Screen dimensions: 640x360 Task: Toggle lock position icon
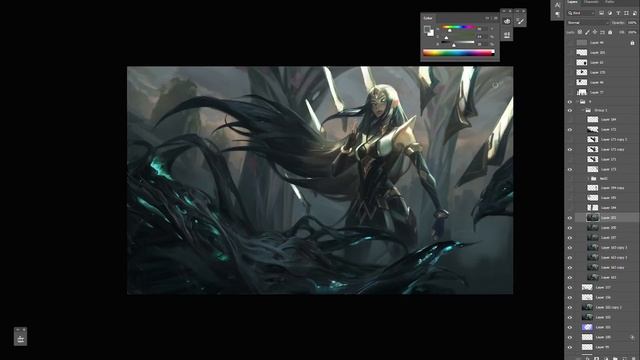point(595,32)
